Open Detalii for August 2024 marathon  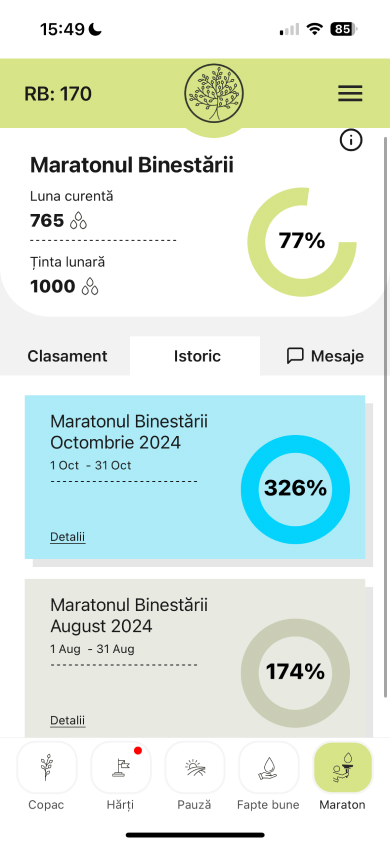tap(68, 720)
